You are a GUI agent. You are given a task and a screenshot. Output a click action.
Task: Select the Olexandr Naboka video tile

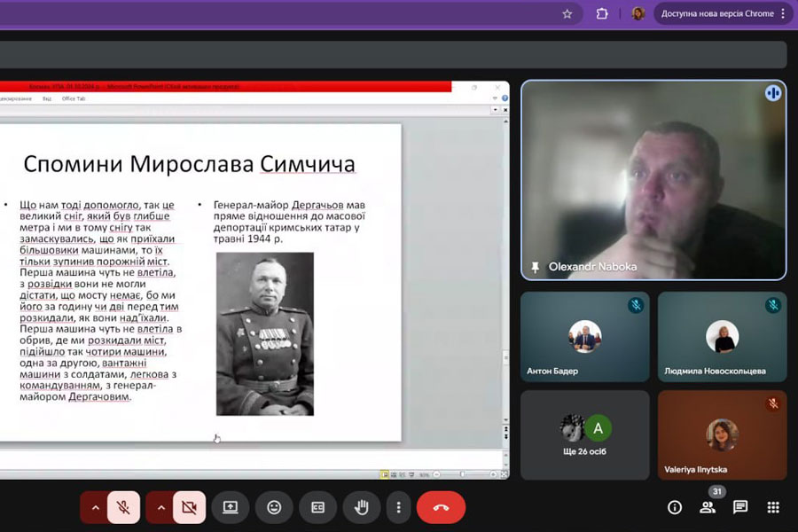pos(653,180)
